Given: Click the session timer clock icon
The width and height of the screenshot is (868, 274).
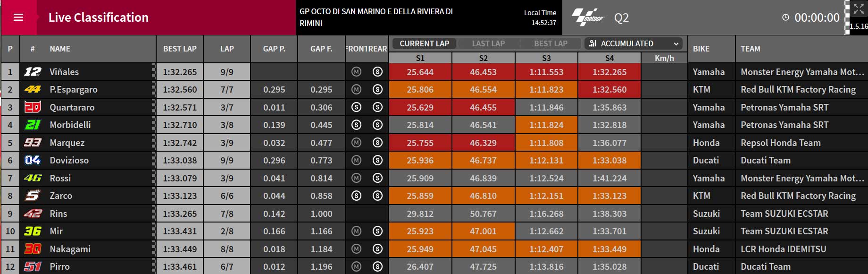Looking at the screenshot, I should click(785, 17).
